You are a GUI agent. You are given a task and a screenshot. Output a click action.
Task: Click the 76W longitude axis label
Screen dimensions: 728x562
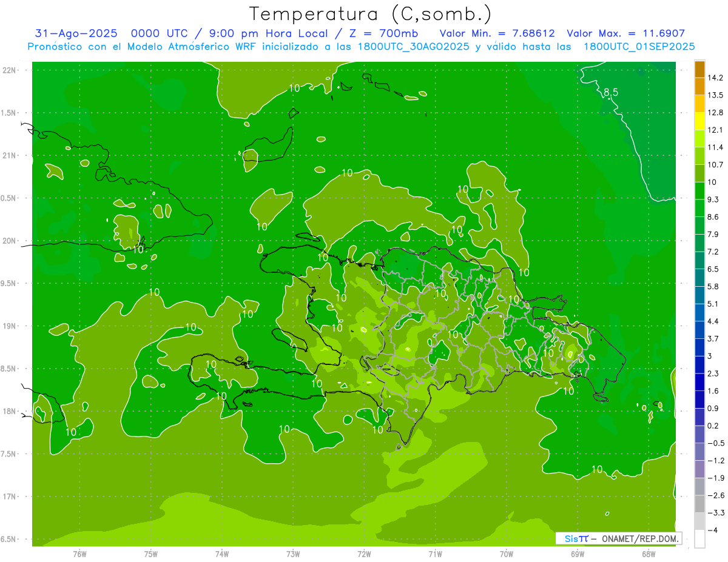[79, 554]
